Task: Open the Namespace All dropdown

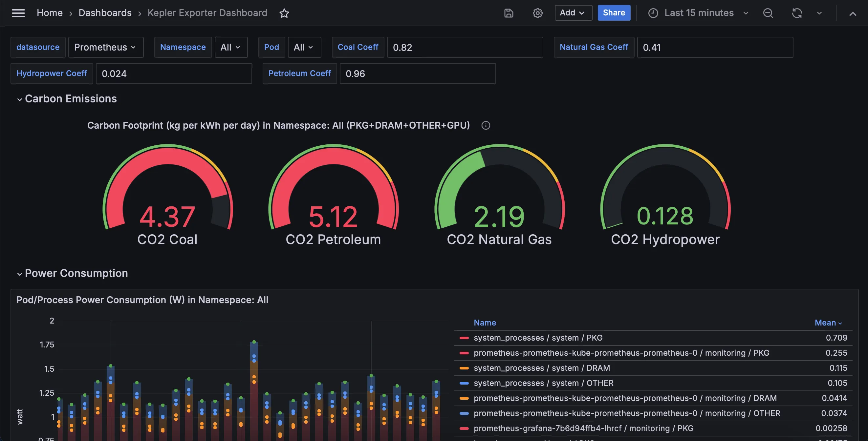Action: point(231,47)
